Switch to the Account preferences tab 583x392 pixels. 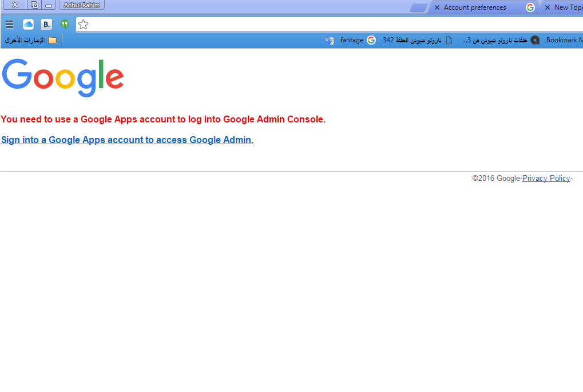(x=483, y=7)
